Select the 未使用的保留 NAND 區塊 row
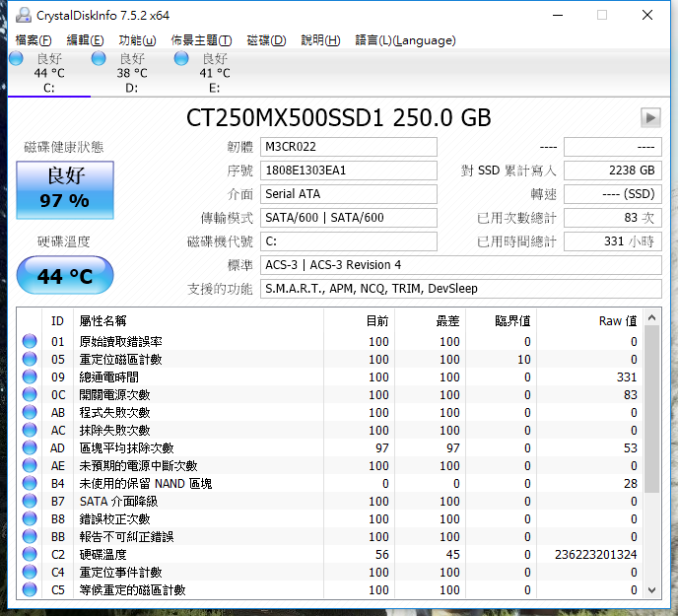The image size is (678, 616). pos(331,483)
